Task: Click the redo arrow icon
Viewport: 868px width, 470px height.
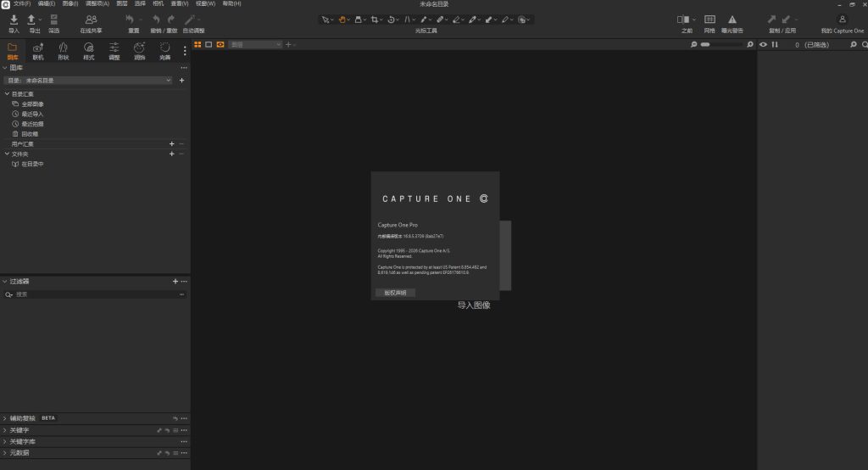Action: [171, 20]
